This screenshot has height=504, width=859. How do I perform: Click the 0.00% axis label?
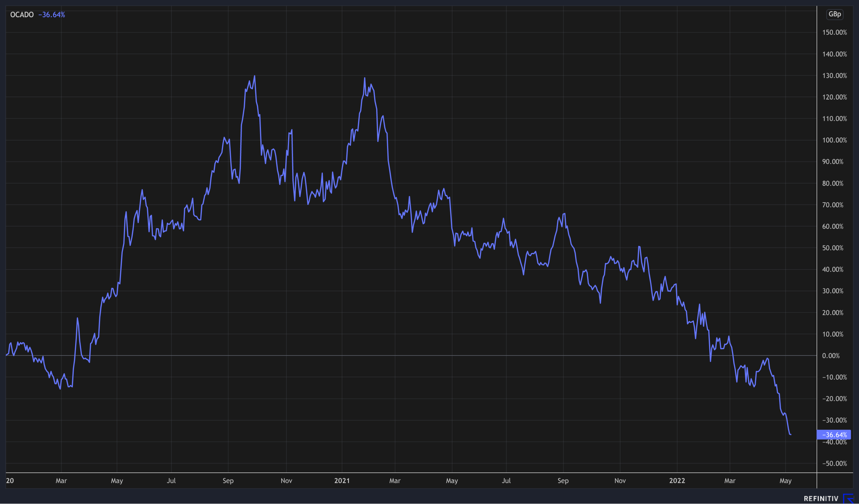click(x=831, y=356)
